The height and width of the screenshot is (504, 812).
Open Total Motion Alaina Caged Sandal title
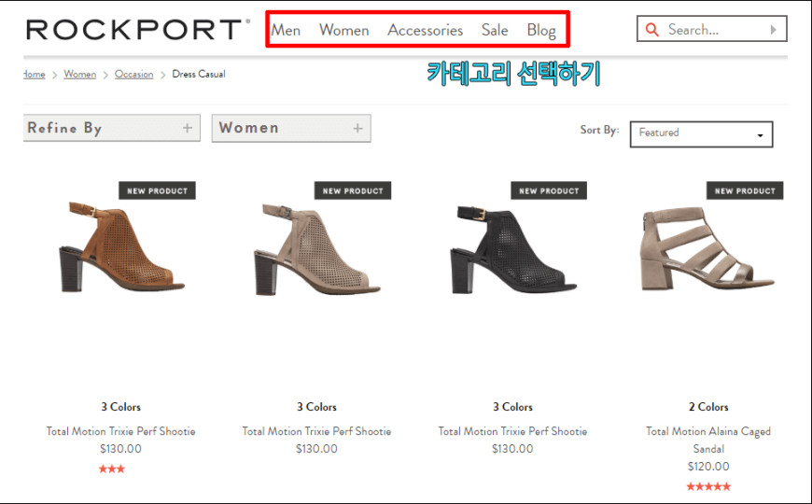[708, 440]
